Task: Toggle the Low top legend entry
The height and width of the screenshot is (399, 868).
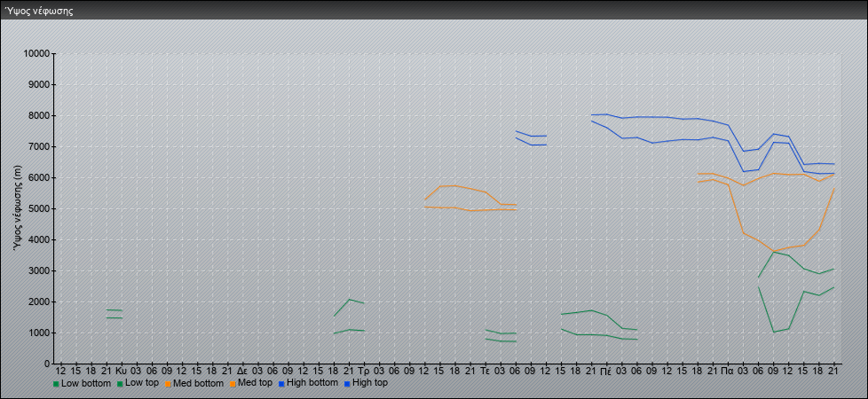Action: point(138,383)
